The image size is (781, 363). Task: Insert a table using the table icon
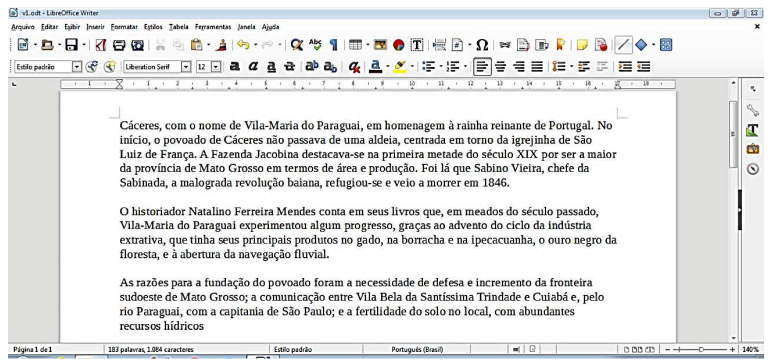click(x=355, y=45)
